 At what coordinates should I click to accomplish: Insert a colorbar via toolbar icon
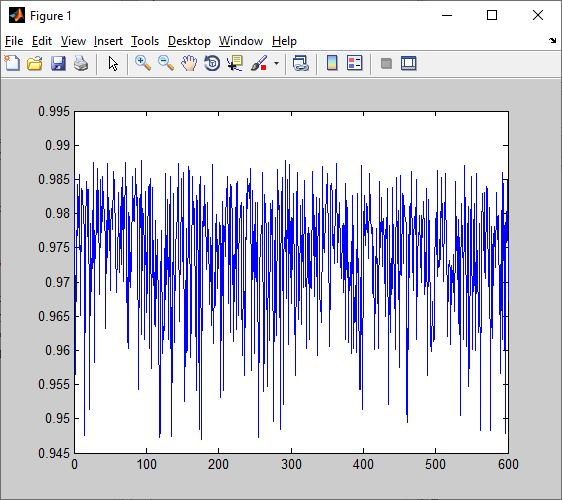[332, 63]
